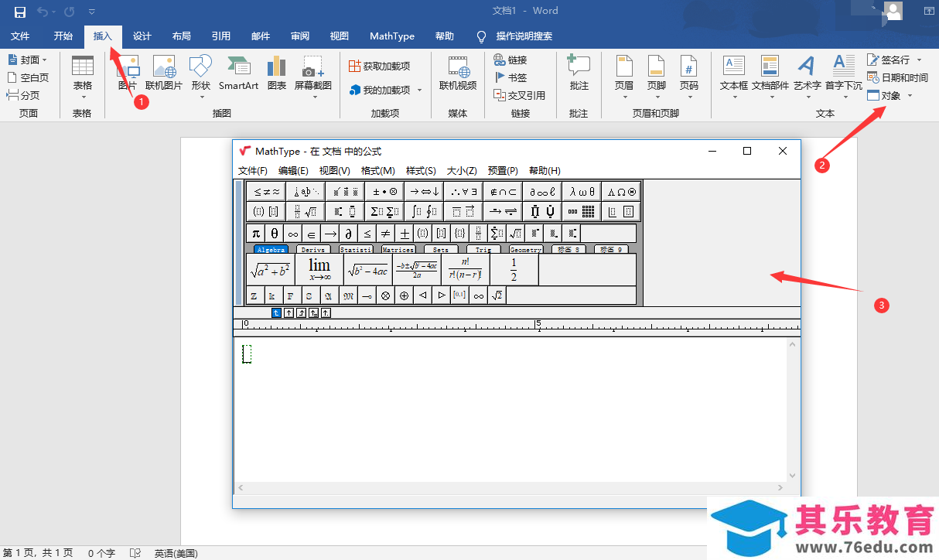Open the 文件 ribbon tab
The height and width of the screenshot is (560, 939).
click(20, 36)
